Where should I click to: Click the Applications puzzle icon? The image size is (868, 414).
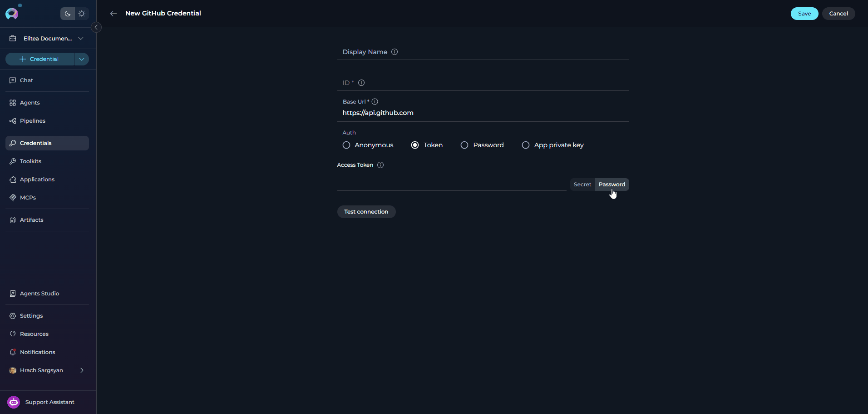coord(13,180)
